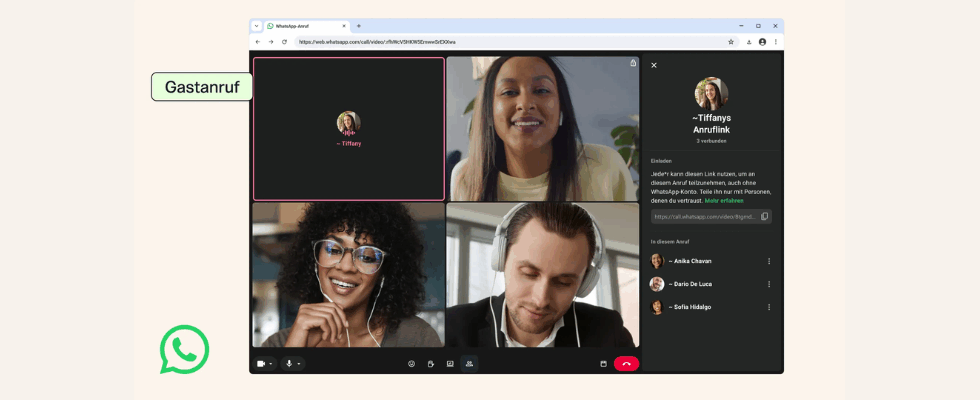Close the Anruflink side panel
980x400 pixels.
click(x=654, y=65)
